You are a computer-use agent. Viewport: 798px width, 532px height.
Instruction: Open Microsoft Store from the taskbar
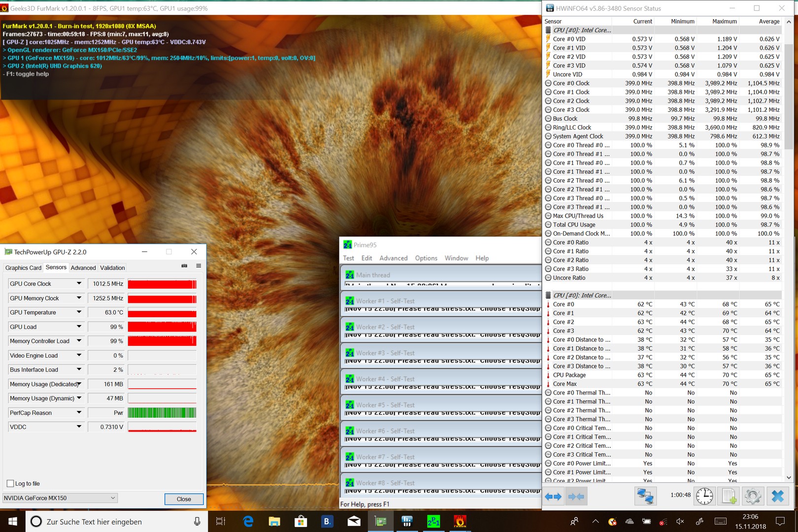click(300, 521)
